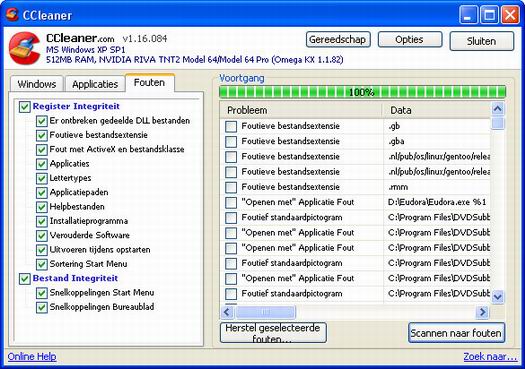The width and height of the screenshot is (525, 369).
Task: Open the Online Help link
Action: 32,357
